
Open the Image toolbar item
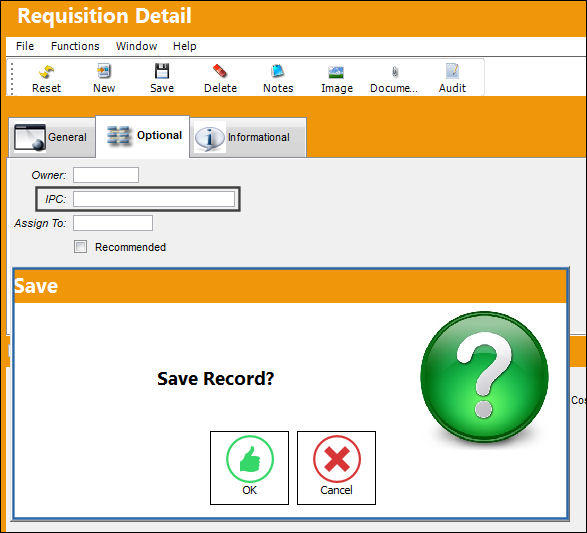pos(337,78)
